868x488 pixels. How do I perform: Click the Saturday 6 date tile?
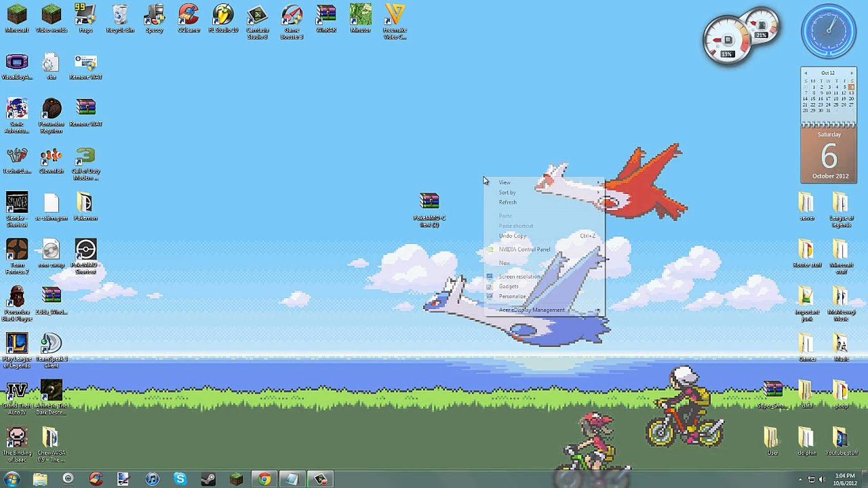[x=829, y=156]
